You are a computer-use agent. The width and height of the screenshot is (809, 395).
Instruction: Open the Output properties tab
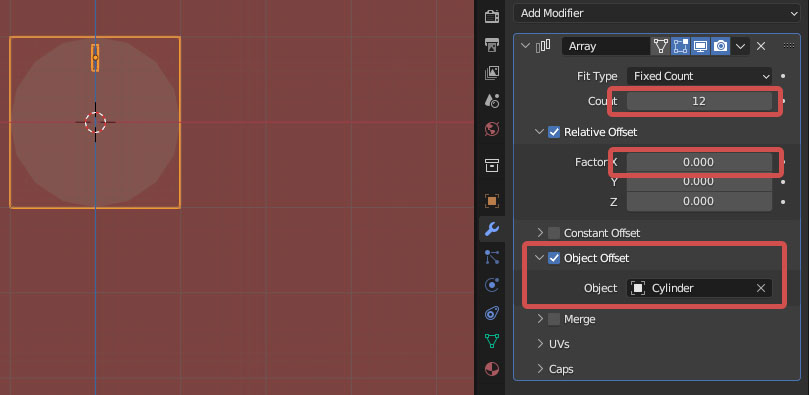pyautogui.click(x=492, y=45)
